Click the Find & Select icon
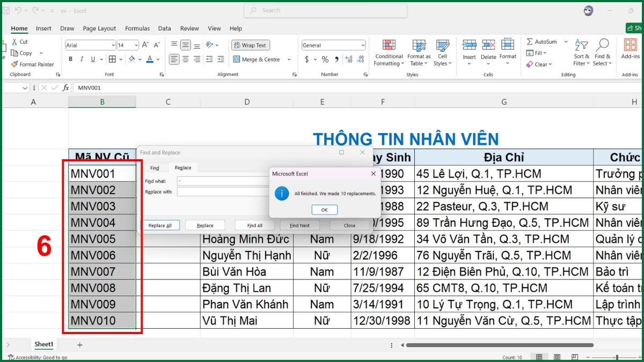The width and height of the screenshot is (644, 362). (x=602, y=52)
